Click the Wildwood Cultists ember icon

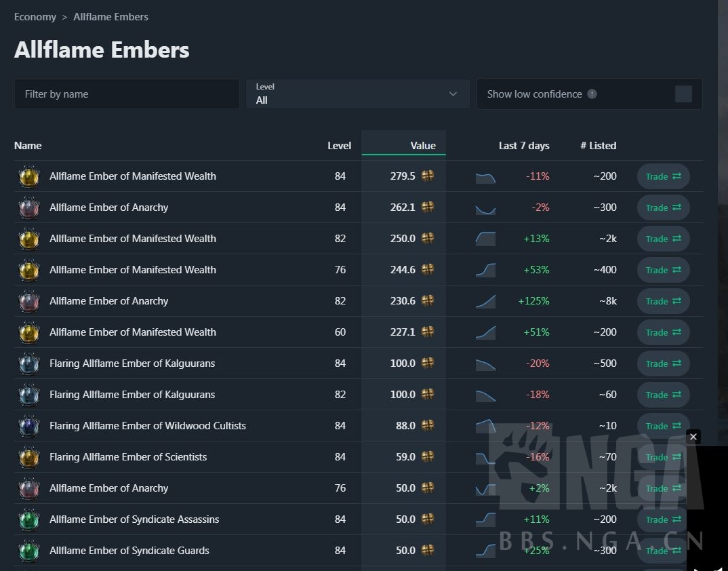[x=28, y=426]
